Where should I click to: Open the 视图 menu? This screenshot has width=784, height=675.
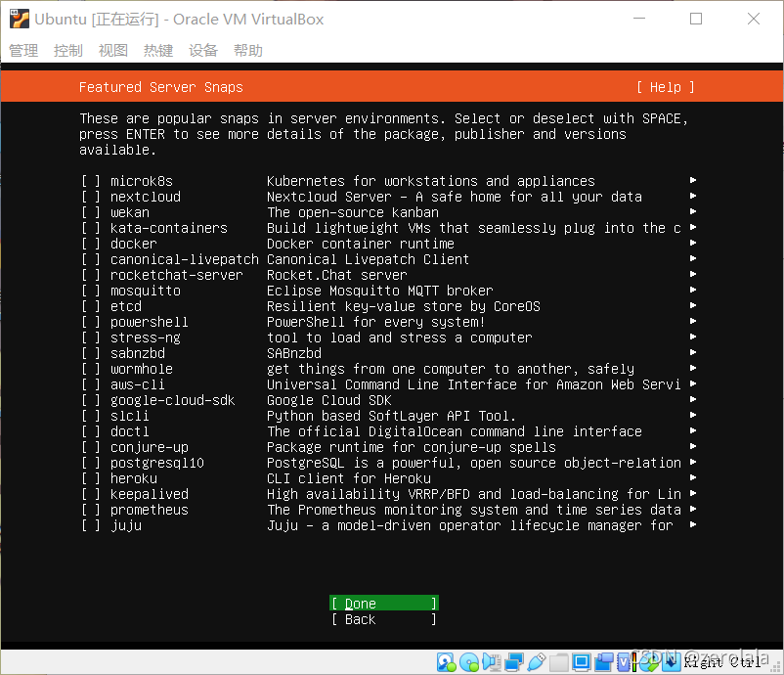(113, 51)
